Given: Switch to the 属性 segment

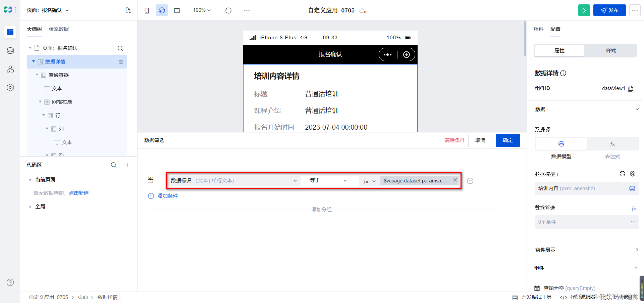Looking at the screenshot, I should point(559,51).
